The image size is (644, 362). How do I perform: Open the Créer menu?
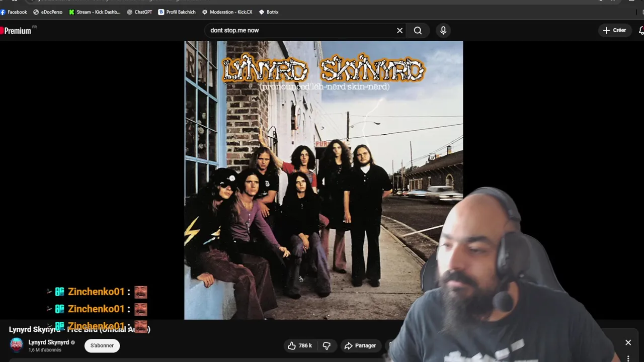pos(614,30)
